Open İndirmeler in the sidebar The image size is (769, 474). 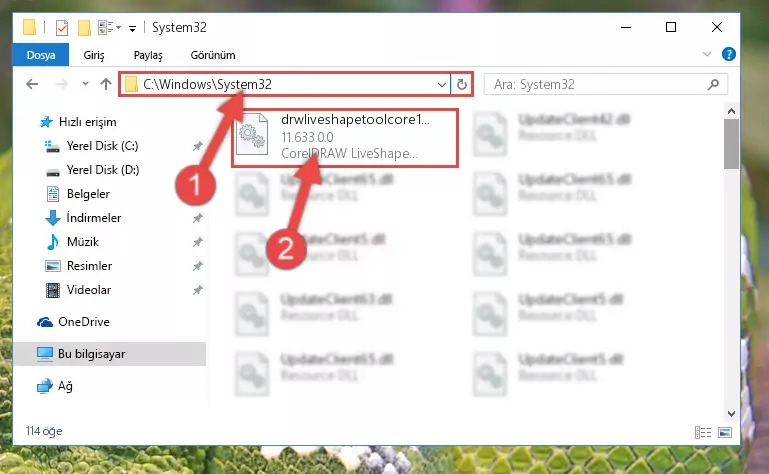94,218
